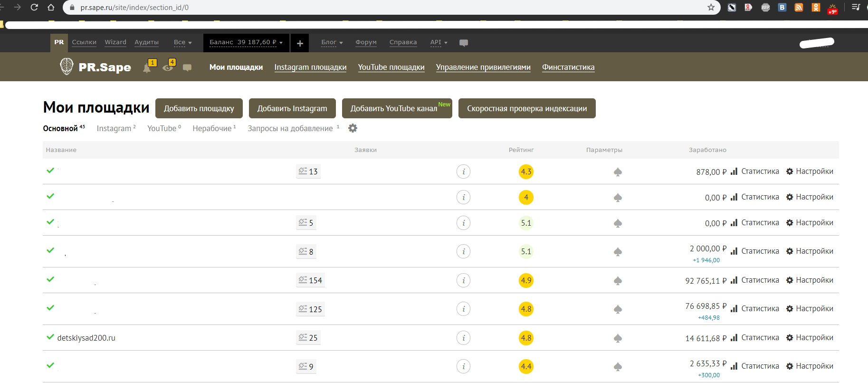Open Статистика for detskiysad200.ru
Viewport: 868px width, 391px height.
coord(755,338)
